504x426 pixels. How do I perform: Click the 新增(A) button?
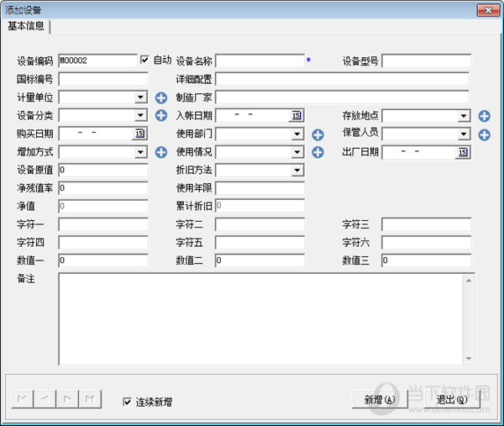(x=380, y=399)
